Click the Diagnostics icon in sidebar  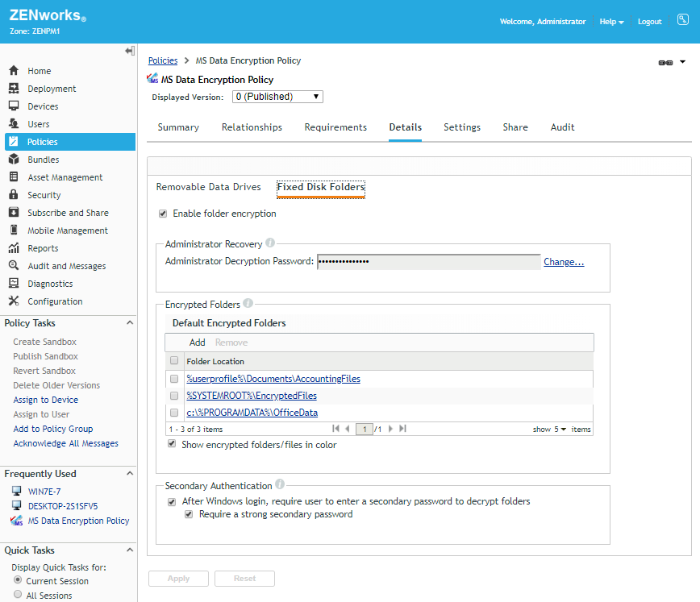pyautogui.click(x=14, y=283)
